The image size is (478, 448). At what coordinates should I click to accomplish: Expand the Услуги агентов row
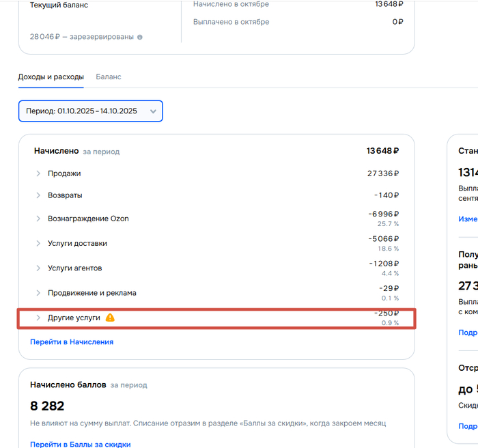pos(38,268)
